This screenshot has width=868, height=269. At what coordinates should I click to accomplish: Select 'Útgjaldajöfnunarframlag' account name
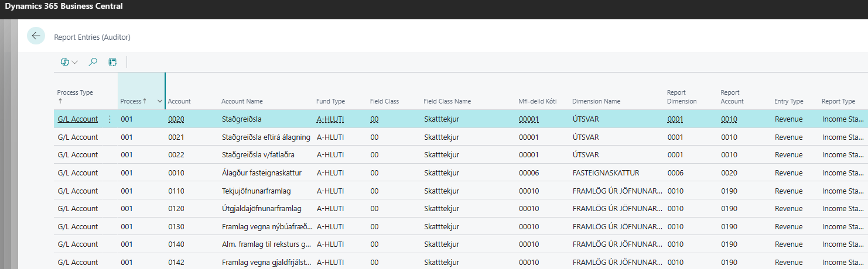click(x=262, y=209)
